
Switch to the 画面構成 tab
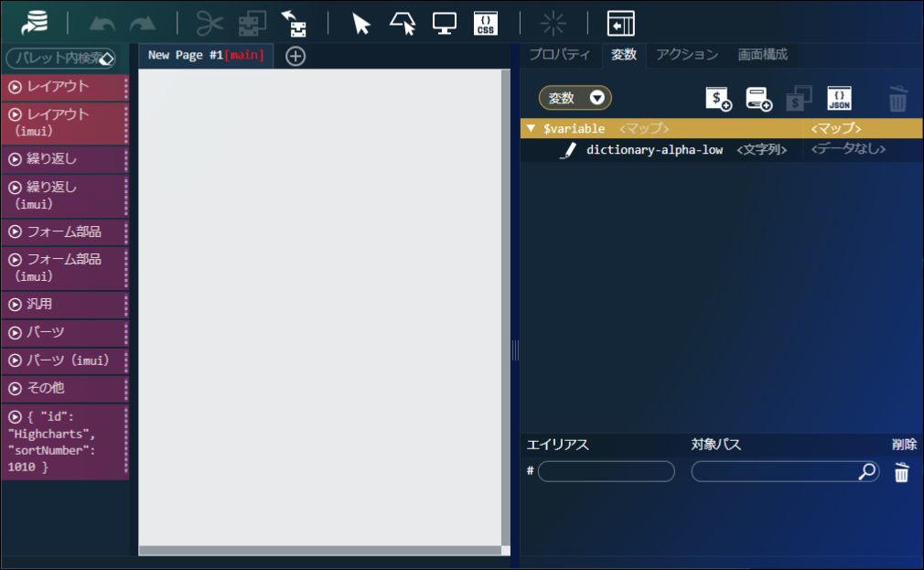[763, 55]
